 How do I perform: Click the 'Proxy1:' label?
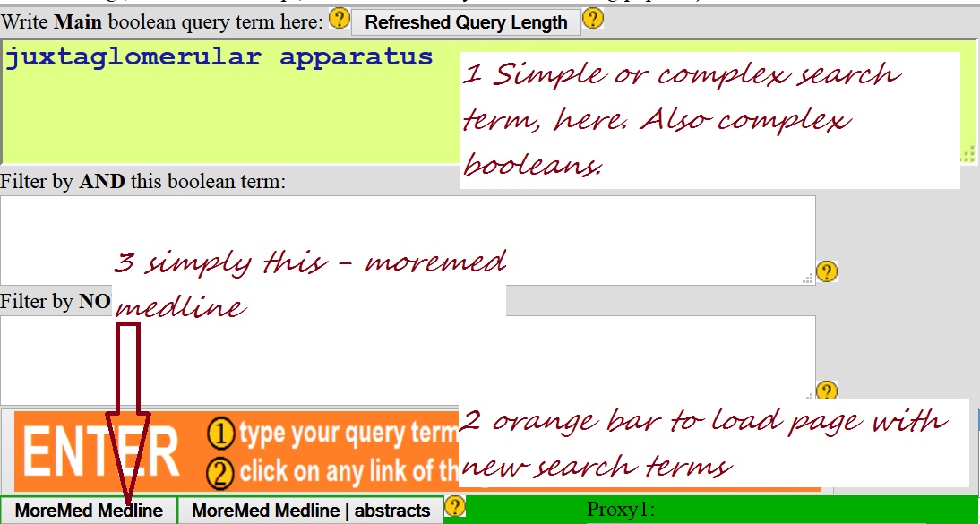(x=621, y=510)
